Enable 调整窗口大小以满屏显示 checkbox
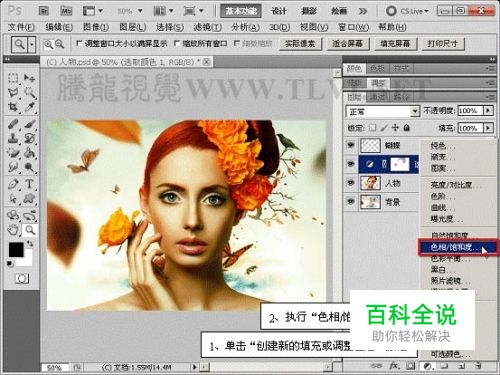The width and height of the screenshot is (500, 375). click(x=79, y=43)
